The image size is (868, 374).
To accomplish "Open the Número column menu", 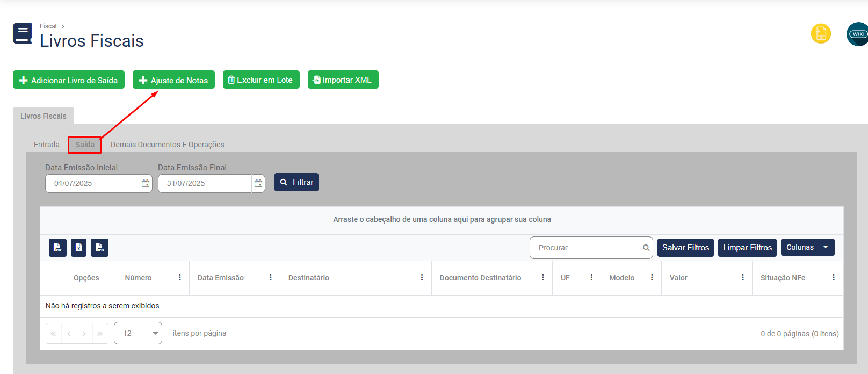I will [180, 278].
